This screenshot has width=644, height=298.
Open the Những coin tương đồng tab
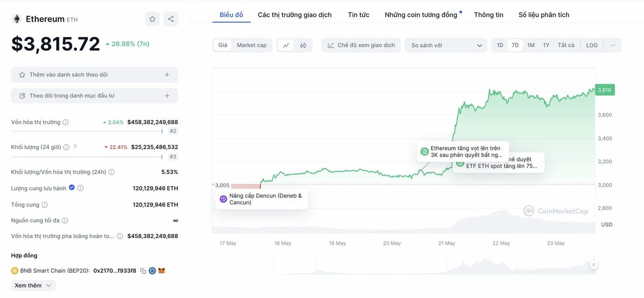tap(421, 15)
